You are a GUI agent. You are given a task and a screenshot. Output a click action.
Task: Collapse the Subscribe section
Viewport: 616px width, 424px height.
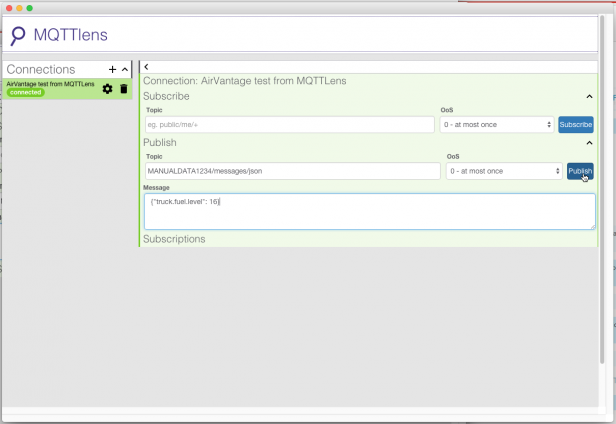tap(589, 96)
